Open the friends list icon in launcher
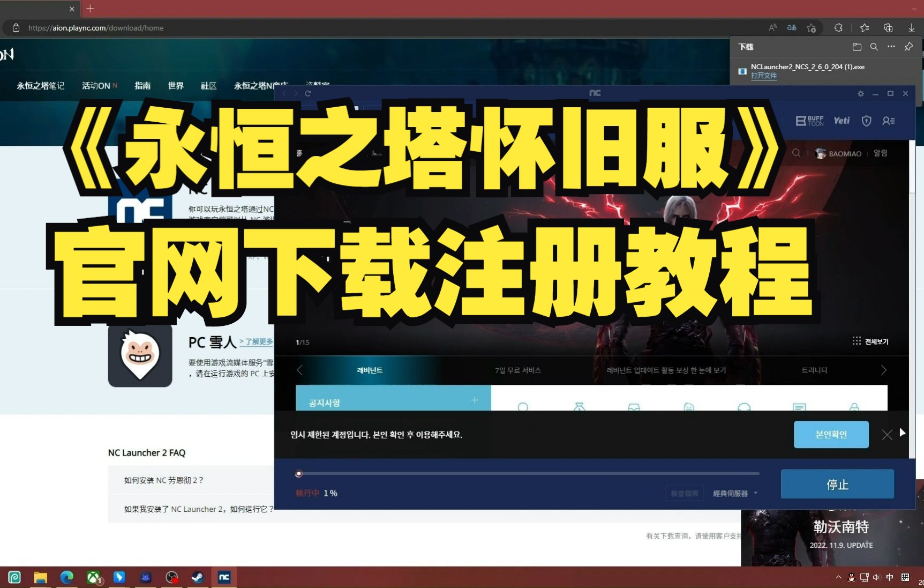Screen dimensions: 924x588 click(x=889, y=121)
